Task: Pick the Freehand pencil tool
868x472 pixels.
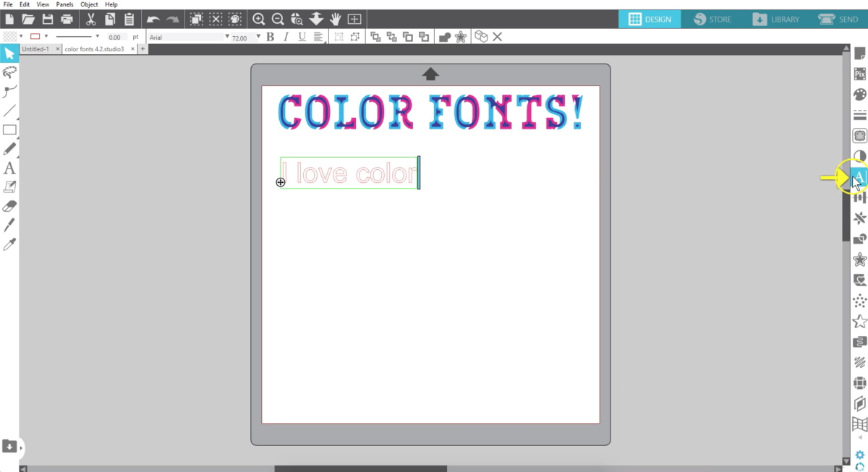Action: click(x=9, y=149)
